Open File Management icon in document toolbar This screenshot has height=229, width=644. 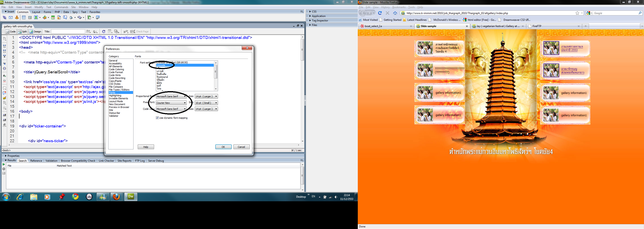coord(89,32)
